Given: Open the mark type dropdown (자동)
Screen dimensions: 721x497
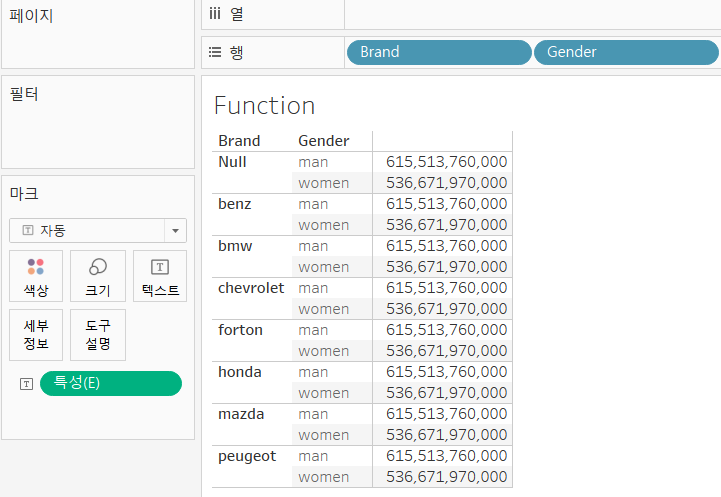Looking at the screenshot, I should coord(97,230).
